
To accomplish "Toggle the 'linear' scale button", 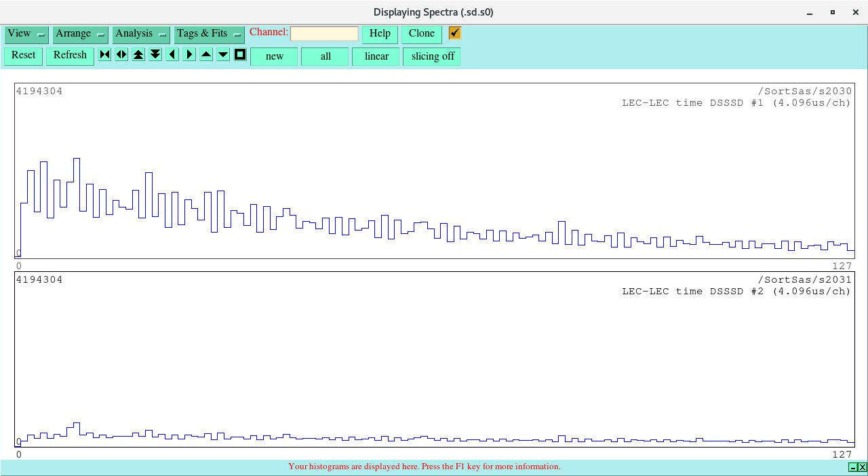I will coord(376,56).
